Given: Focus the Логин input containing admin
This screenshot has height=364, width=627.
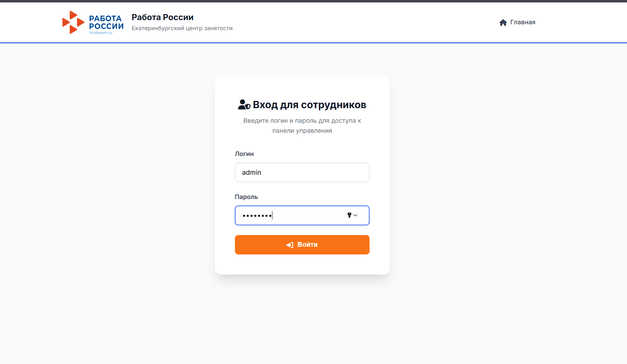Looking at the screenshot, I should coord(302,172).
